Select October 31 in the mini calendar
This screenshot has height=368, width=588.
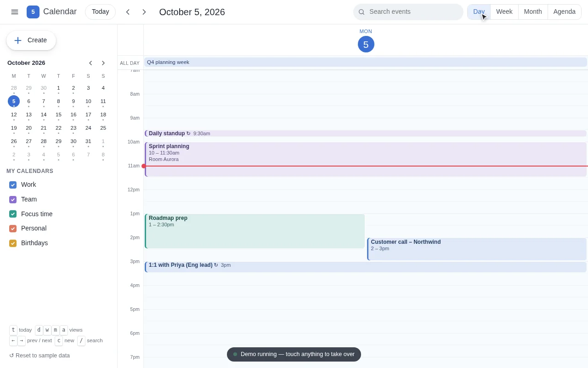click(x=88, y=141)
